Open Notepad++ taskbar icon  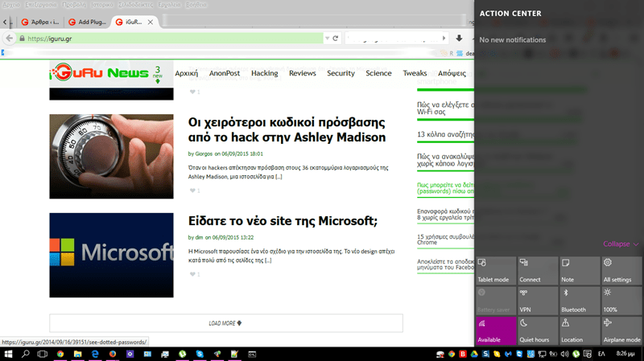click(x=234, y=354)
